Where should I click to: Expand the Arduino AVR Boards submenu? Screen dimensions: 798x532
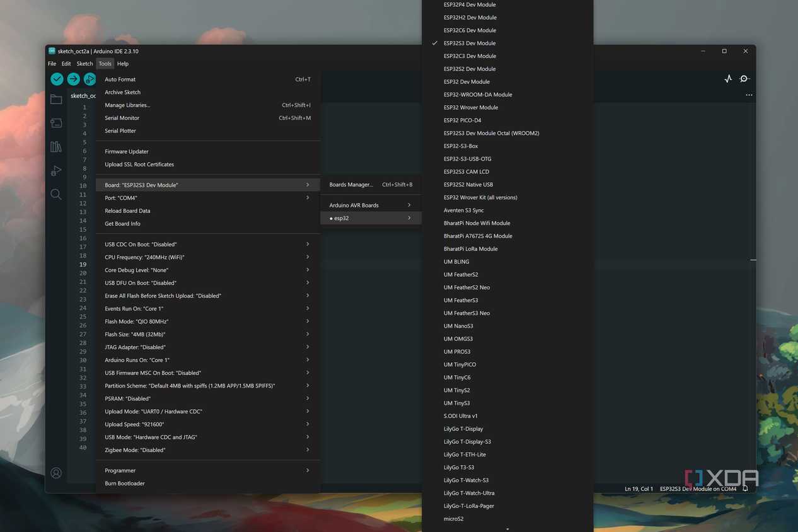pos(371,205)
